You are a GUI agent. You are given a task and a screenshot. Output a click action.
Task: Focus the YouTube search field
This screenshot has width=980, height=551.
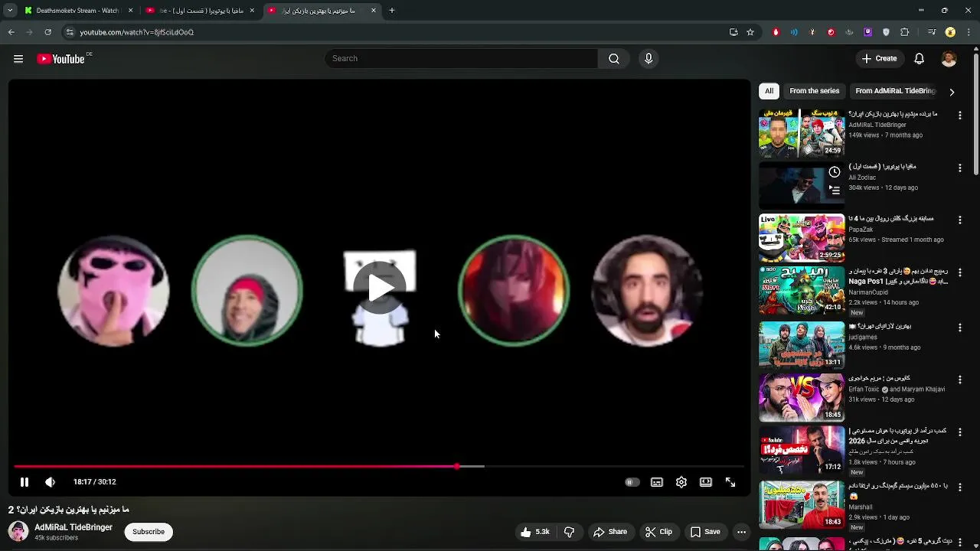[x=462, y=59]
